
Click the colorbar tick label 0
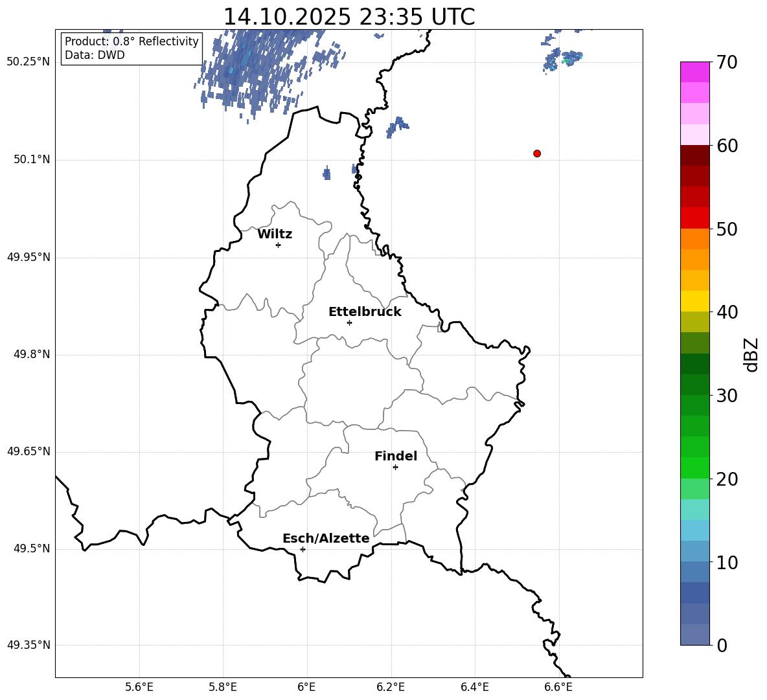[x=722, y=646]
